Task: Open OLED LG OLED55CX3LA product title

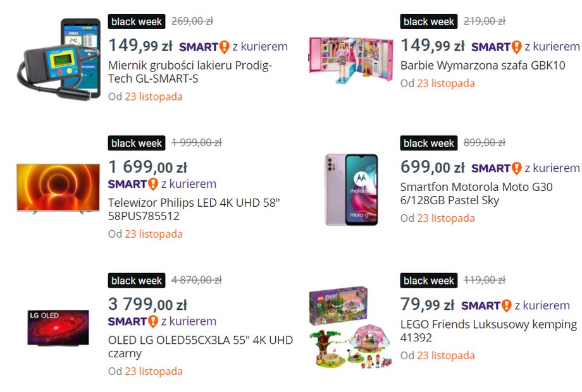Action: tap(201, 346)
